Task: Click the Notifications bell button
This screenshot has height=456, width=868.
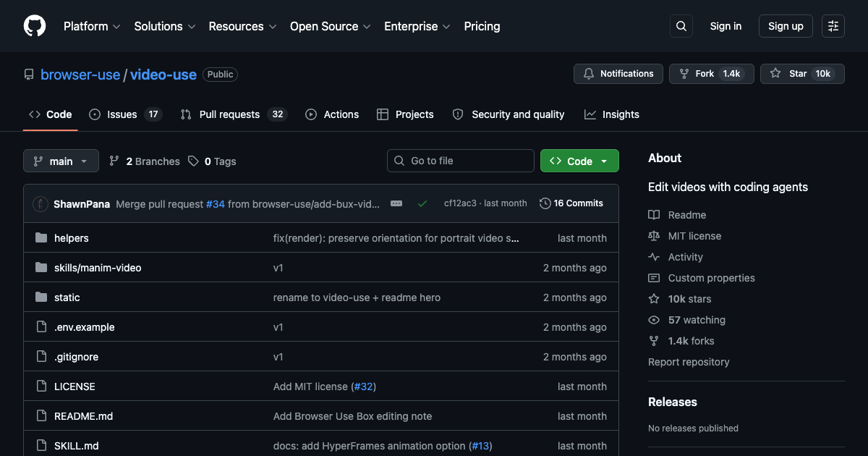Action: (x=618, y=74)
